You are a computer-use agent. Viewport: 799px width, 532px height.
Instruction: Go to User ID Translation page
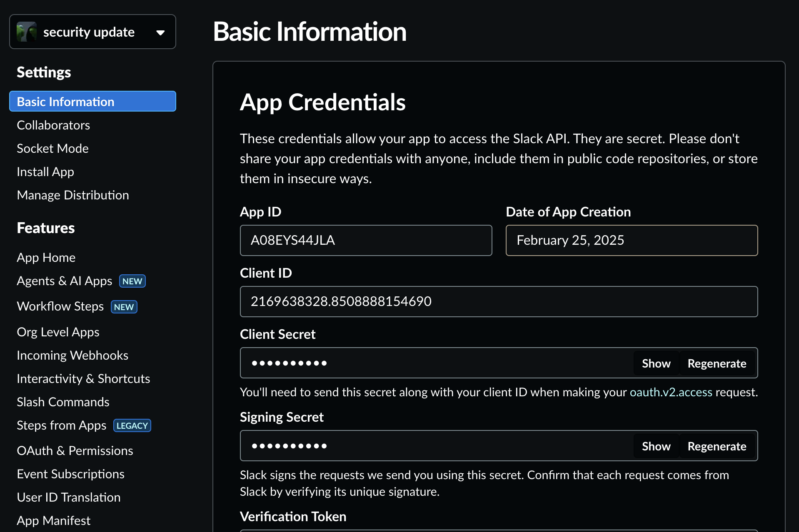[x=69, y=497]
